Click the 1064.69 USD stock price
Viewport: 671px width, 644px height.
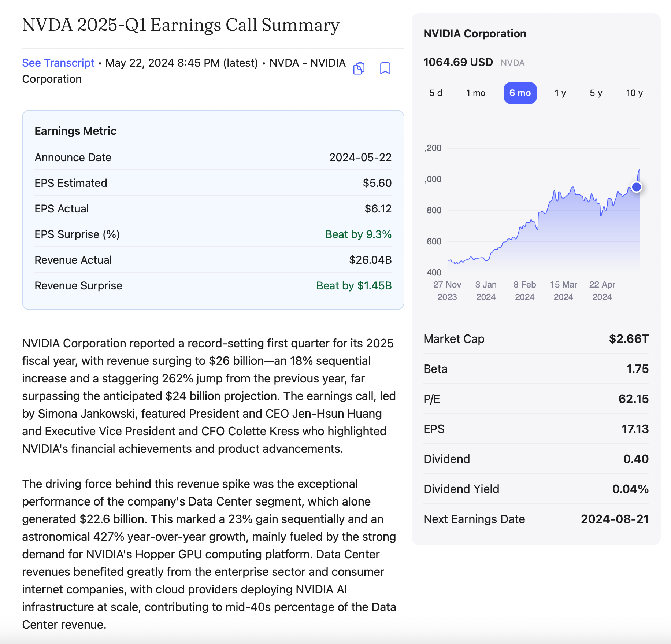(x=458, y=62)
